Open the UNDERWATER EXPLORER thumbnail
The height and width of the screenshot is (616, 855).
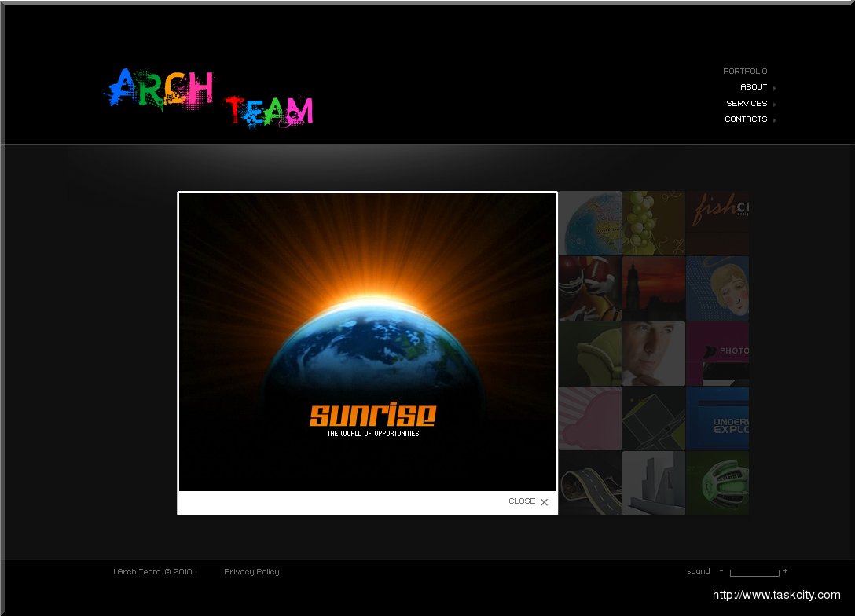click(717, 418)
